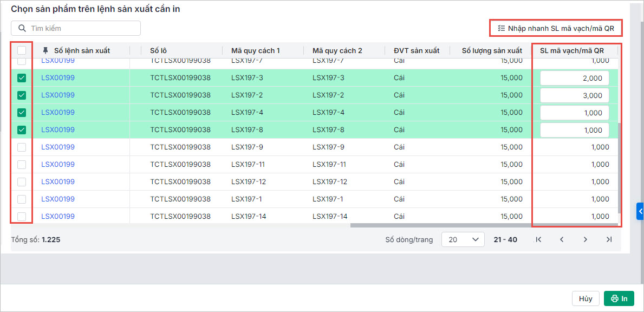This screenshot has height=312, width=644.
Task: Check the LSX197-14 row checkbox
Action: (x=22, y=216)
